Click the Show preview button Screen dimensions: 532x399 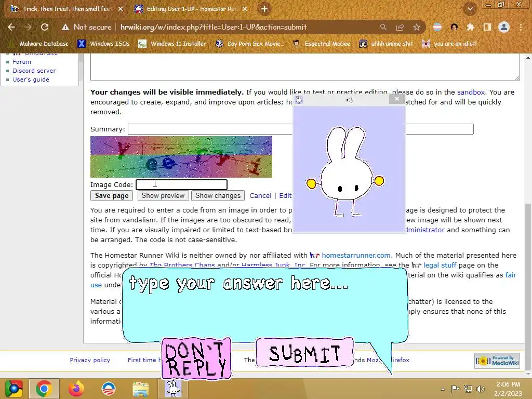tap(163, 196)
